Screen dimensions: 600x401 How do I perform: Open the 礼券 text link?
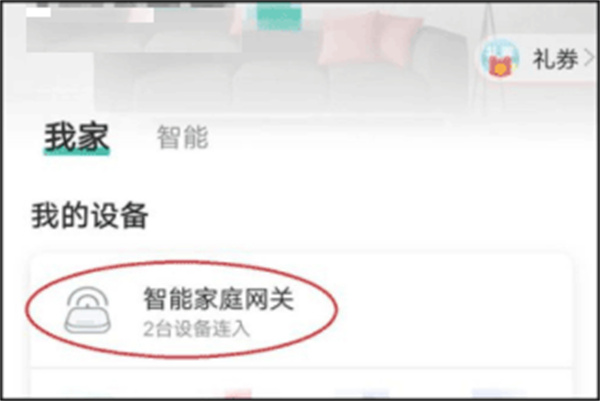click(555, 60)
